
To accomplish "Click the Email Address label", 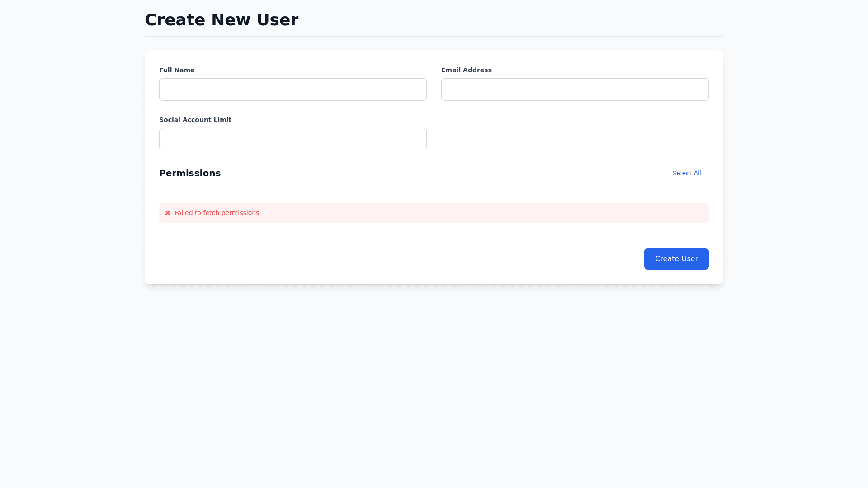I will (x=466, y=70).
